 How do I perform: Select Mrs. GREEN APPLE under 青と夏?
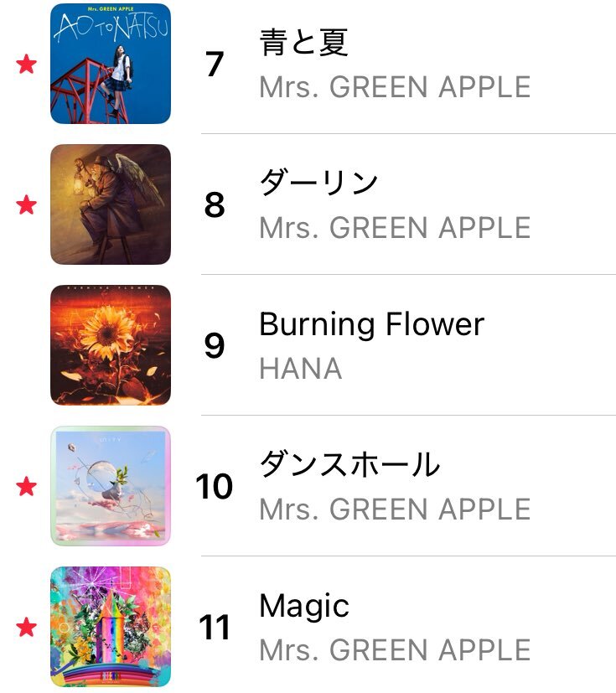395,87
